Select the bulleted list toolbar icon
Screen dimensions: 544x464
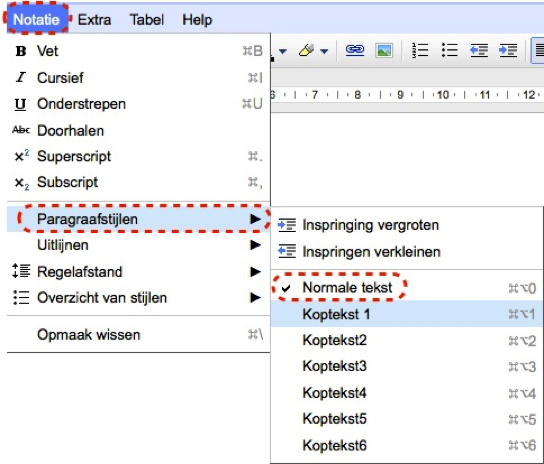pyautogui.click(x=450, y=50)
